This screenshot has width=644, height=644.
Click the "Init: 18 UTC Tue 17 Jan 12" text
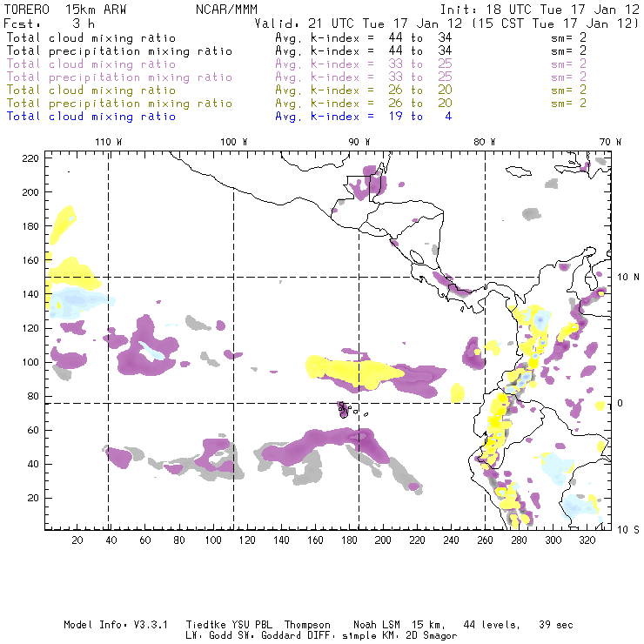tap(540, 10)
